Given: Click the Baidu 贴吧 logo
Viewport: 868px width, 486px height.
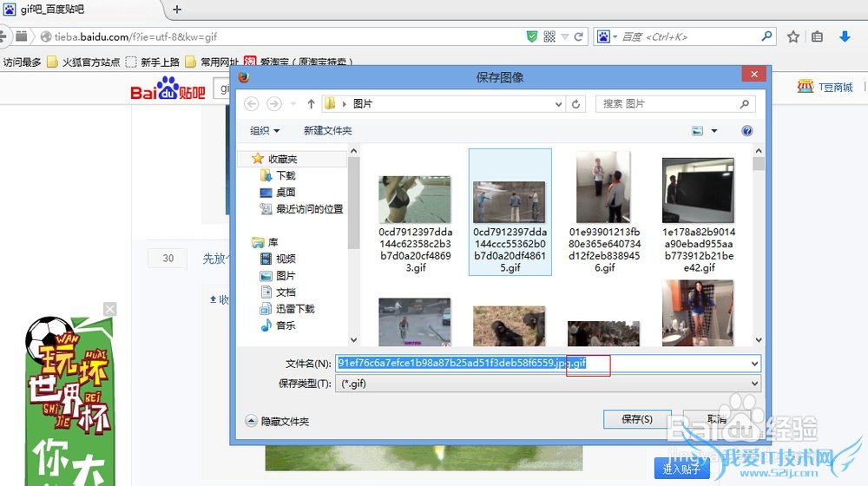Looking at the screenshot, I should coord(168,89).
